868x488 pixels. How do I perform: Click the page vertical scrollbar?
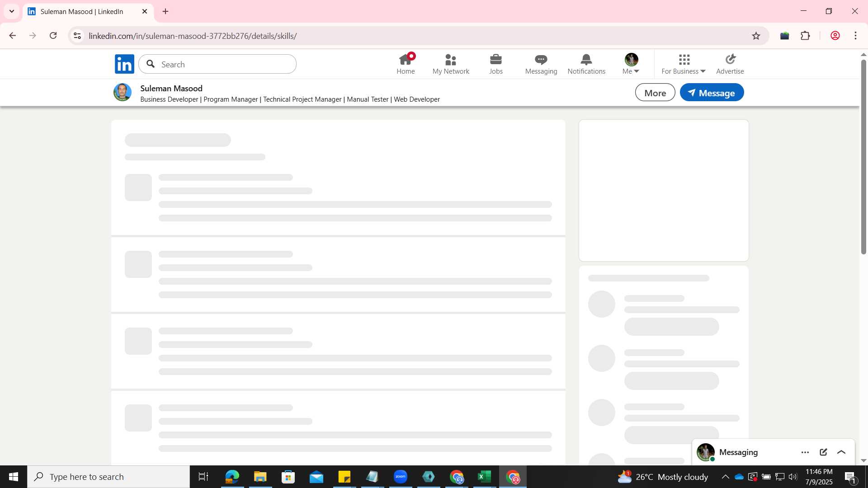click(863, 157)
